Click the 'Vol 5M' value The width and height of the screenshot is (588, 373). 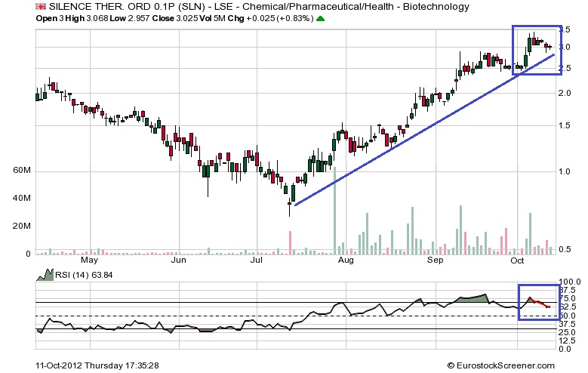[212, 18]
